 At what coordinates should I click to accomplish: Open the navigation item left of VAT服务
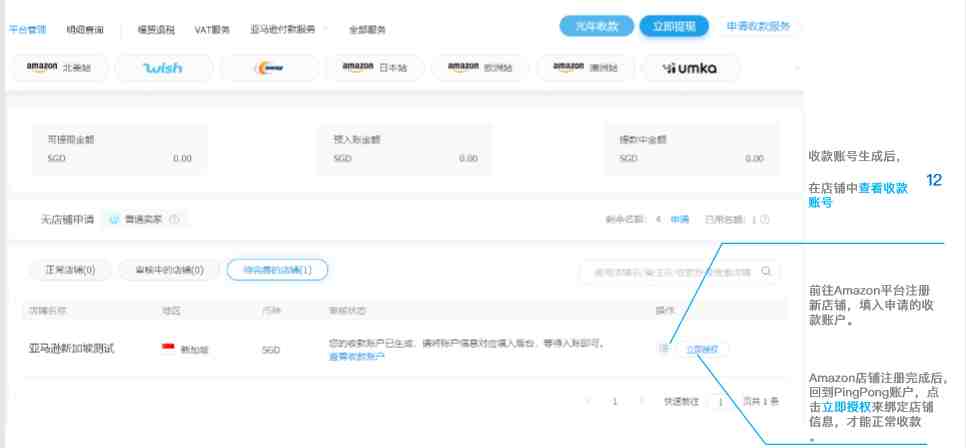(156, 29)
